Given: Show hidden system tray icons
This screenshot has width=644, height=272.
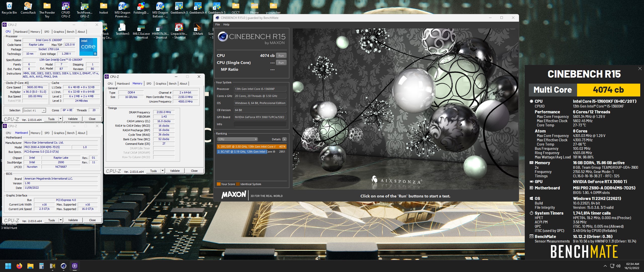Looking at the screenshot, I should click(605, 266).
